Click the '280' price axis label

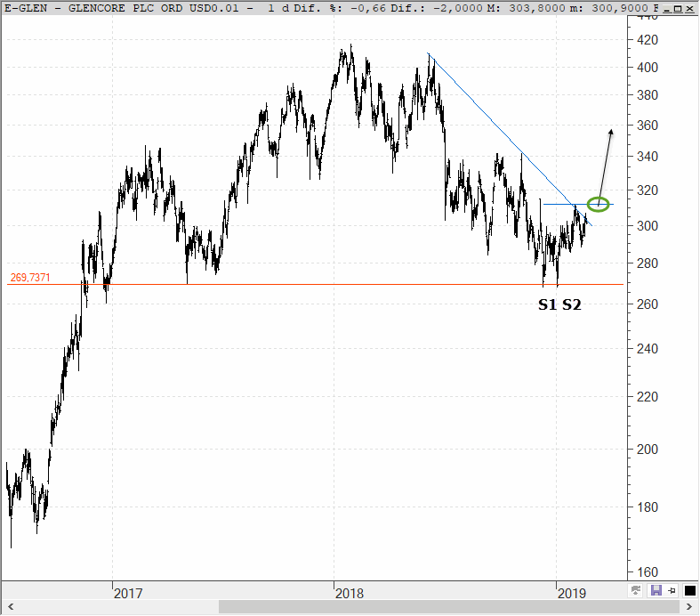click(648, 263)
